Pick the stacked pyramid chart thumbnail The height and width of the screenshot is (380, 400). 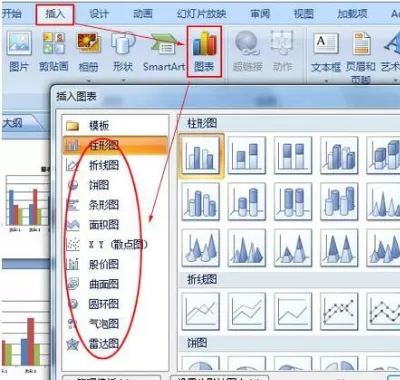point(293,248)
